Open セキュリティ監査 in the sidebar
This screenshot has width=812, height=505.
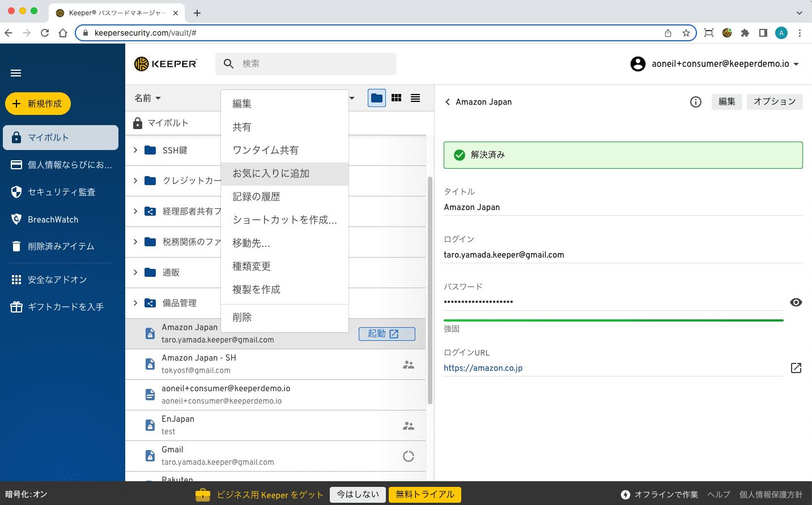point(61,192)
